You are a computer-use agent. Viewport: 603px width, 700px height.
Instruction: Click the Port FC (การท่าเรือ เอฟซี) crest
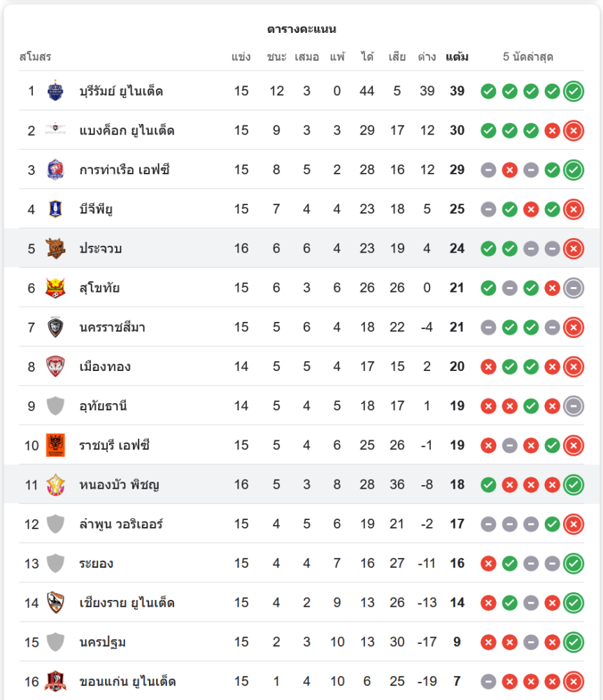(55, 169)
